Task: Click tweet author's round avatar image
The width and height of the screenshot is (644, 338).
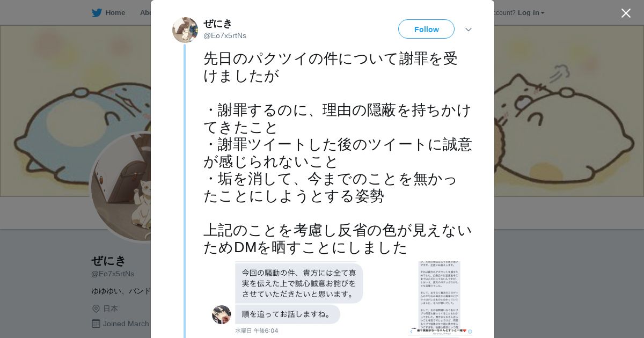Action: [185, 30]
